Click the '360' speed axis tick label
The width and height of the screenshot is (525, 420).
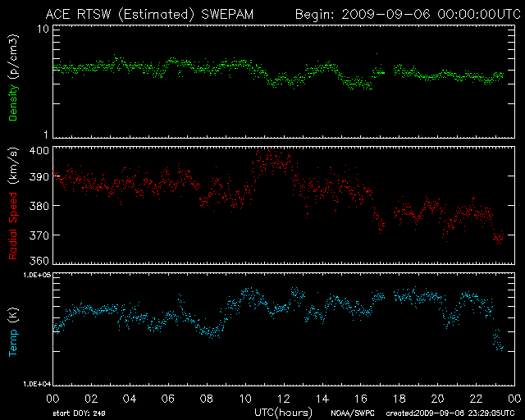point(39,261)
